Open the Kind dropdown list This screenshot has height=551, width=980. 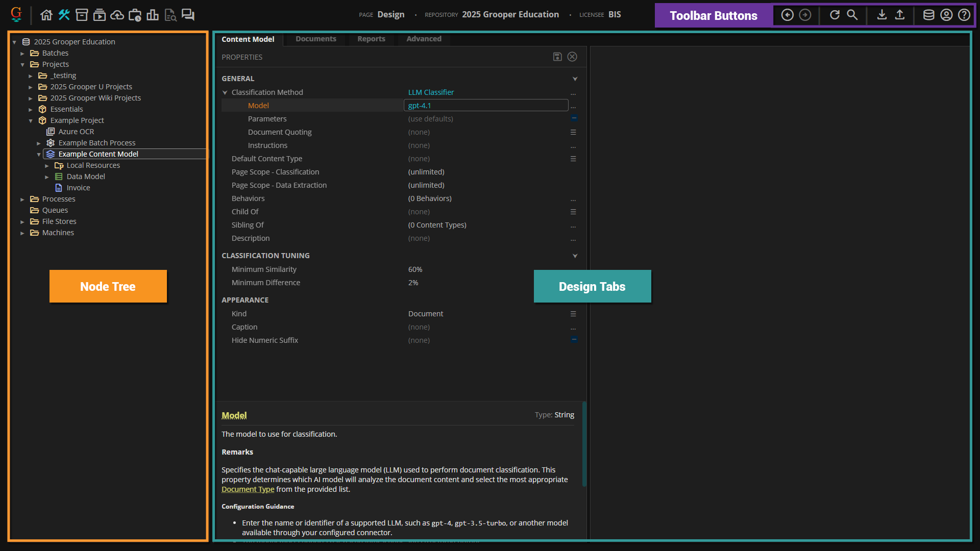coord(573,314)
